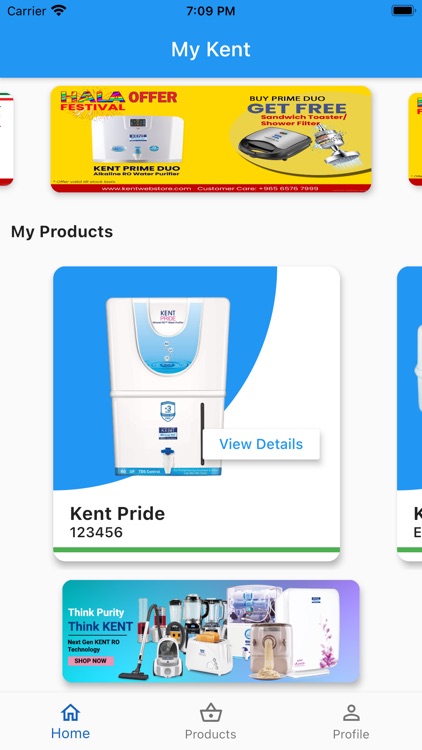Open the Products basket icon
Image resolution: width=422 pixels, height=750 pixels.
[211, 713]
